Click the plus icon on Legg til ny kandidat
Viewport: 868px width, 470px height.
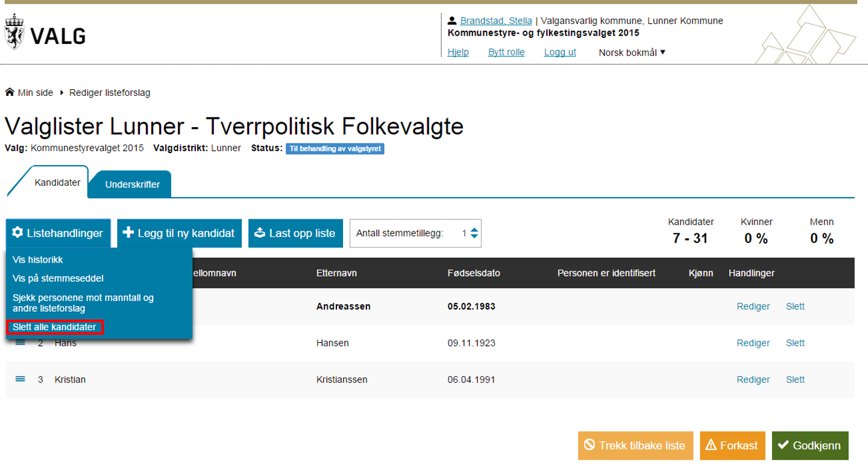pos(128,233)
